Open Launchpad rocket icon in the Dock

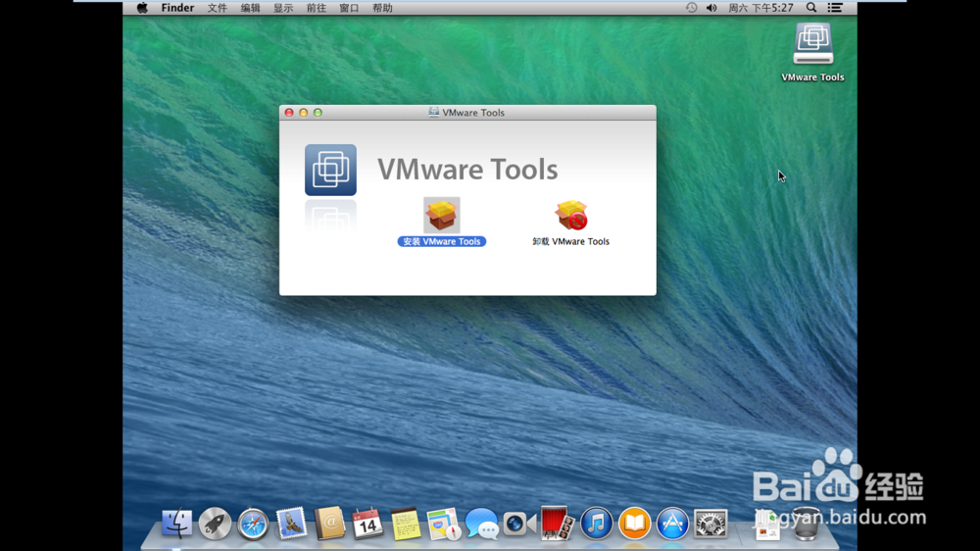click(215, 523)
